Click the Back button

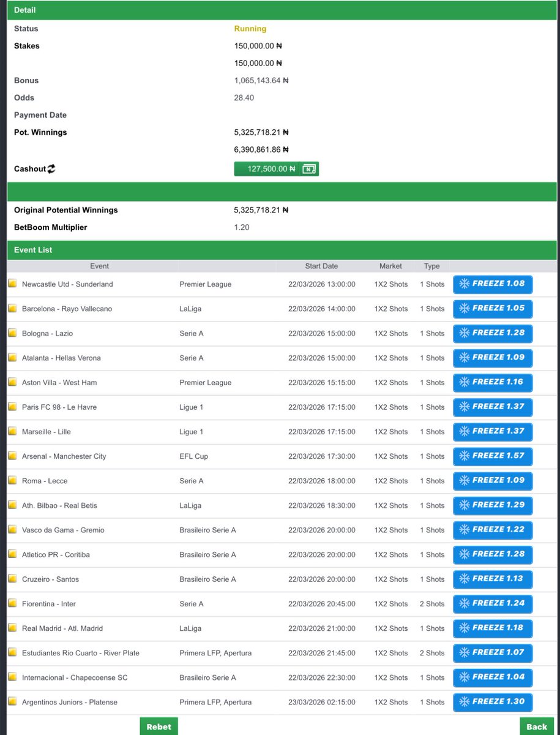[537, 726]
